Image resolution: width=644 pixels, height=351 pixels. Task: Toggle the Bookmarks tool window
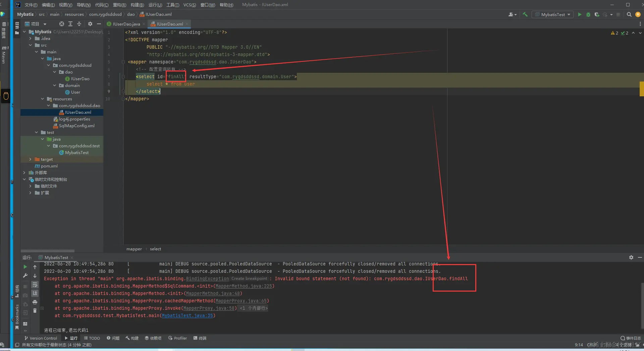coord(17,317)
